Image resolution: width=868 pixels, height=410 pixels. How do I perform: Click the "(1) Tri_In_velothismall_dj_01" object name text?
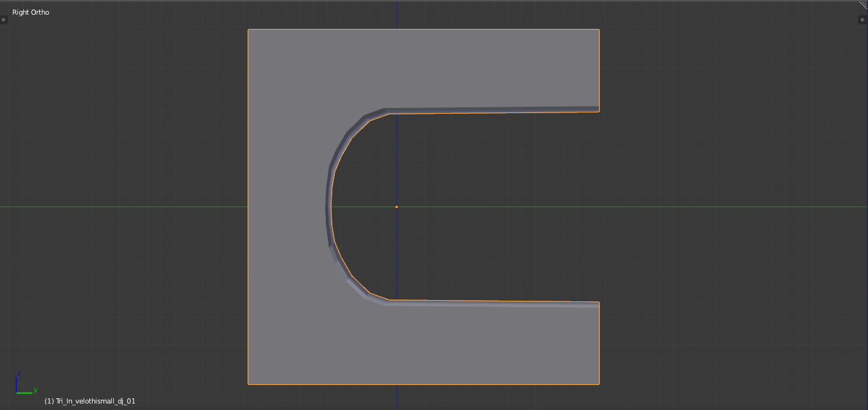pyautogui.click(x=90, y=401)
